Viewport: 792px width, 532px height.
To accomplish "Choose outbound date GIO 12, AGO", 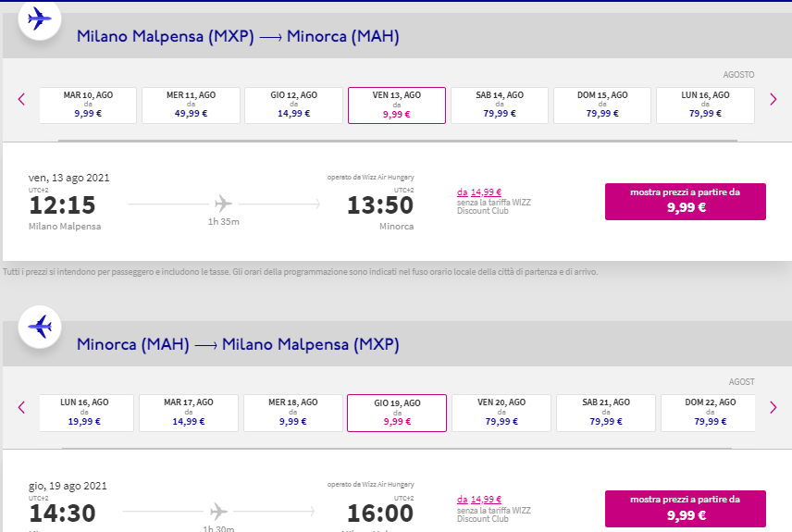I will [293, 105].
